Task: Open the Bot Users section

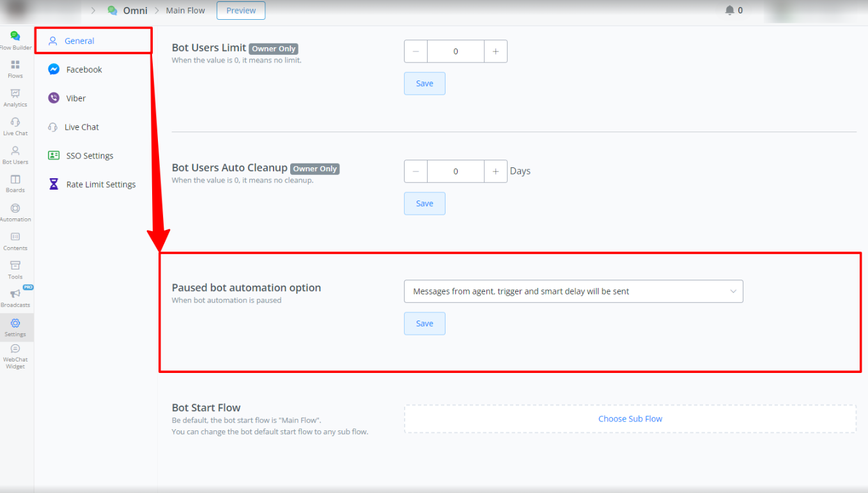Action: tap(15, 155)
